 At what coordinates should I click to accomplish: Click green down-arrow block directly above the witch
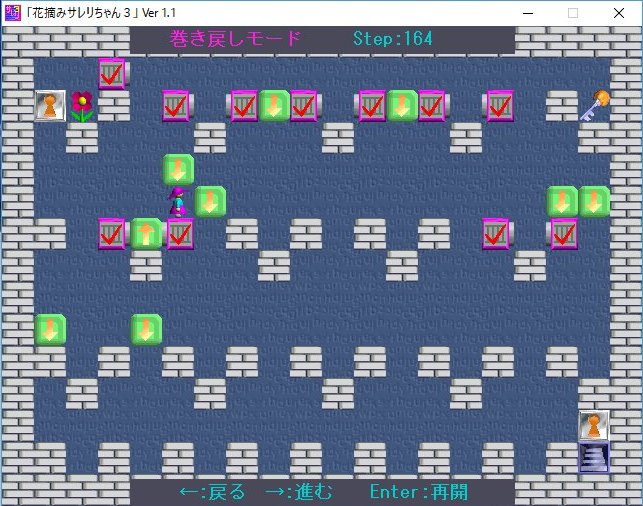[178, 169]
